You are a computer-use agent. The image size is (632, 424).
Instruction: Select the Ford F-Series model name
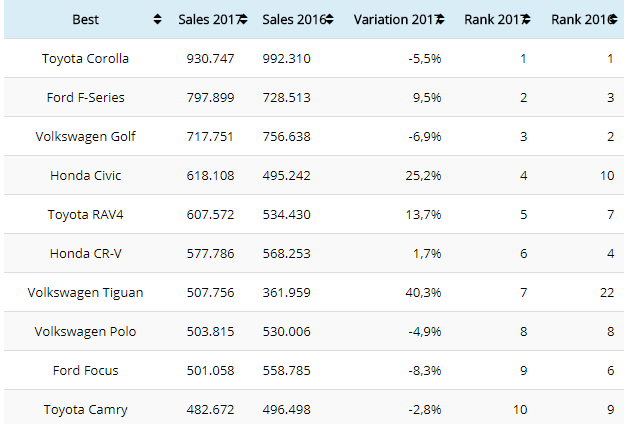[x=85, y=98]
